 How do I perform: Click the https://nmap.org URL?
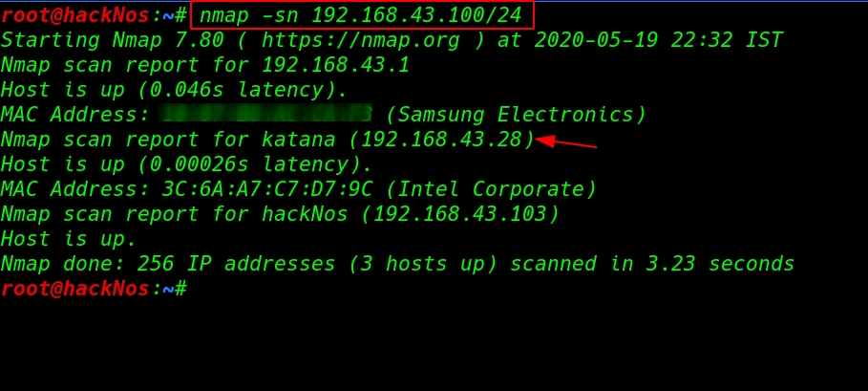361,40
